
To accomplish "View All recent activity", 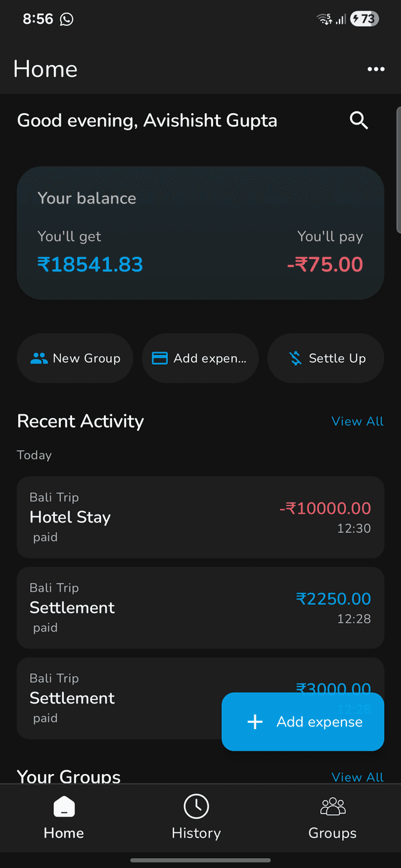I will pyautogui.click(x=357, y=421).
